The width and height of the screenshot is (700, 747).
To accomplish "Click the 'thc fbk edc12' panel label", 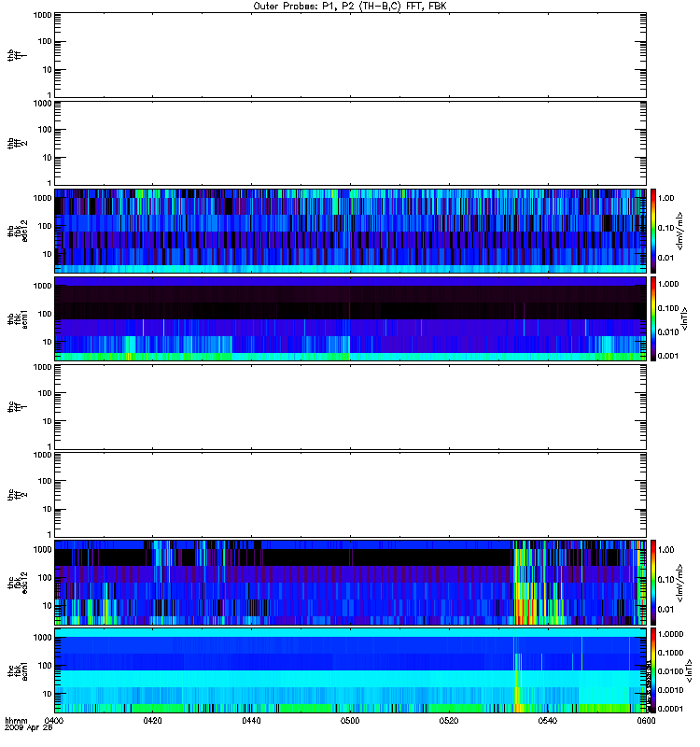I will tap(17, 583).
